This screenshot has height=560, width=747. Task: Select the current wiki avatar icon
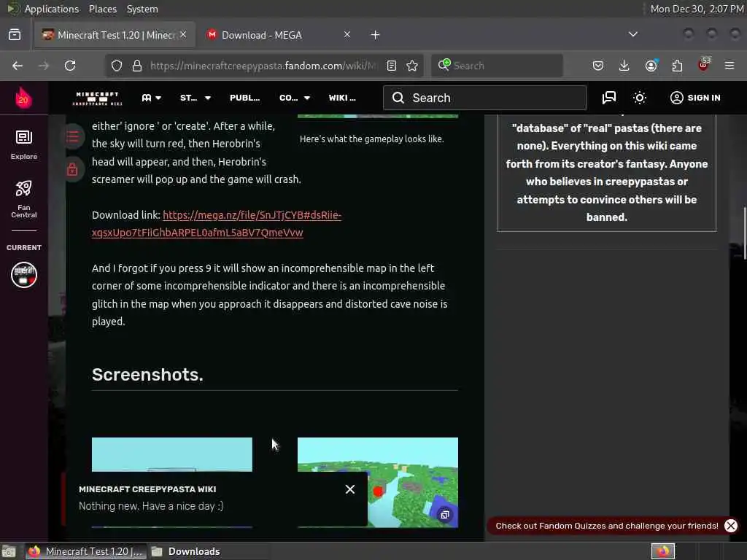click(24, 275)
